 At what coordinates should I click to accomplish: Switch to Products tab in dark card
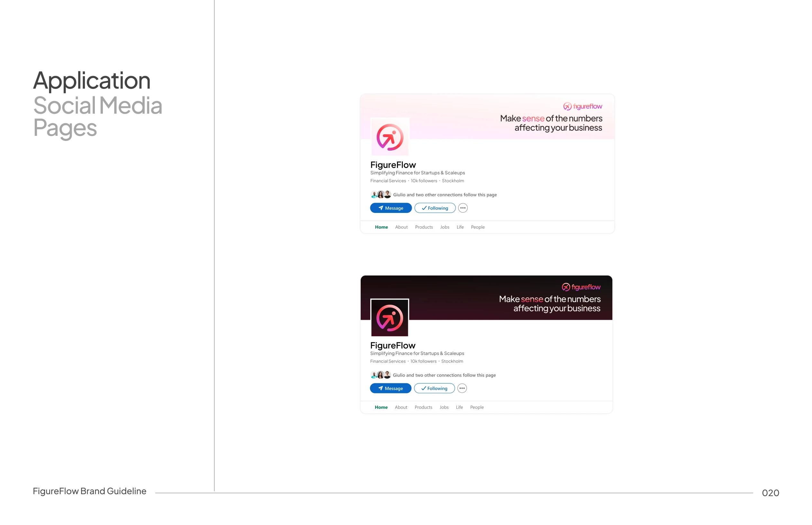423,407
